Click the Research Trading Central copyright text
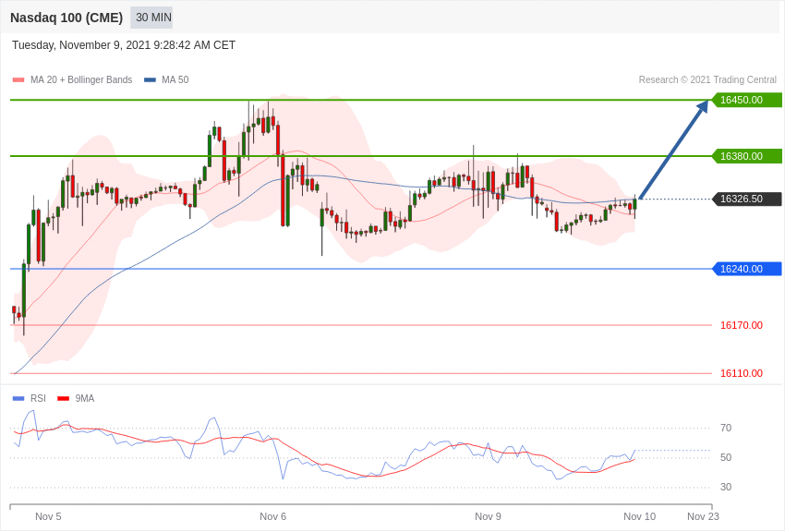This screenshot has height=532, width=785. (707, 80)
